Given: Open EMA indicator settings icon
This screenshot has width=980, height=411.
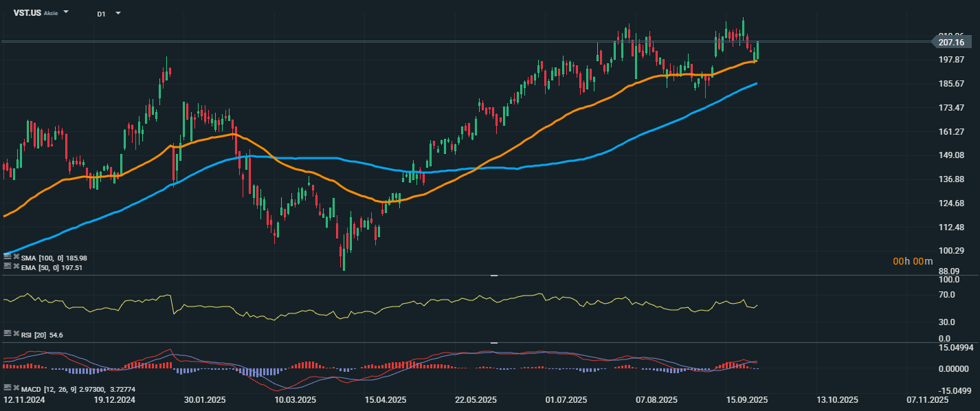Looking at the screenshot, I should point(7,266).
